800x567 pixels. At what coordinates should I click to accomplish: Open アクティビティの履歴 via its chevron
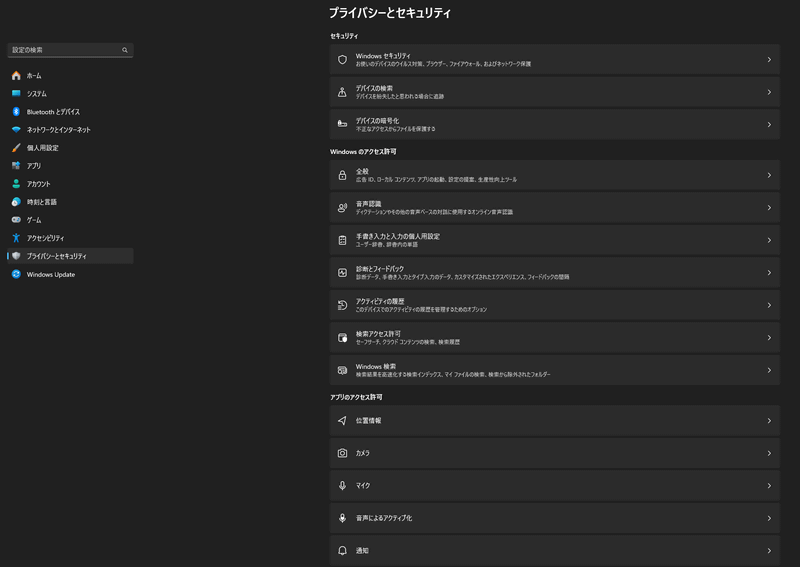click(x=769, y=305)
